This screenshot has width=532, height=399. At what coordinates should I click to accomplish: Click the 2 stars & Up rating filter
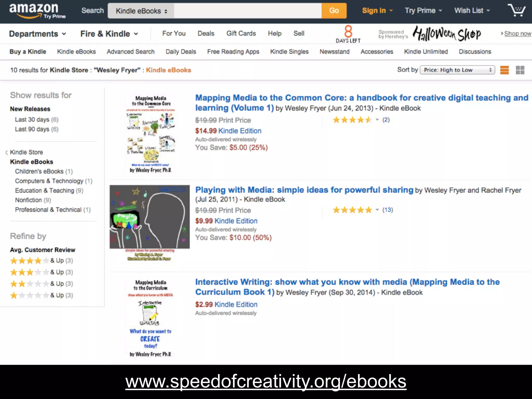point(42,284)
